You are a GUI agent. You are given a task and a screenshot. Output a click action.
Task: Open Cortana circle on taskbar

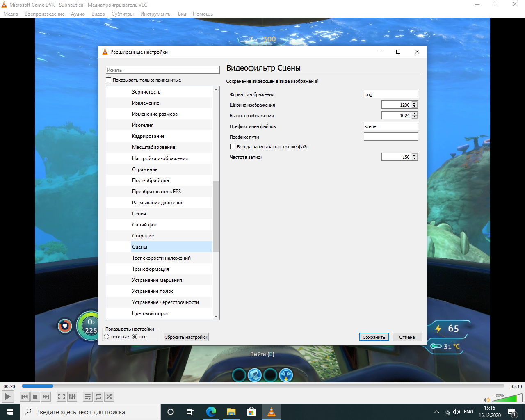171,412
